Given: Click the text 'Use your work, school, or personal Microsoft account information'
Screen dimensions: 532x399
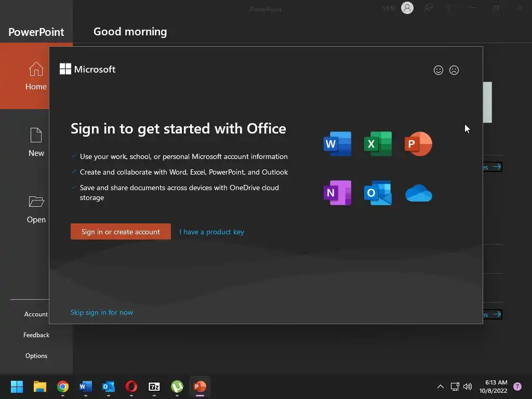Looking at the screenshot, I should pyautogui.click(x=183, y=156).
